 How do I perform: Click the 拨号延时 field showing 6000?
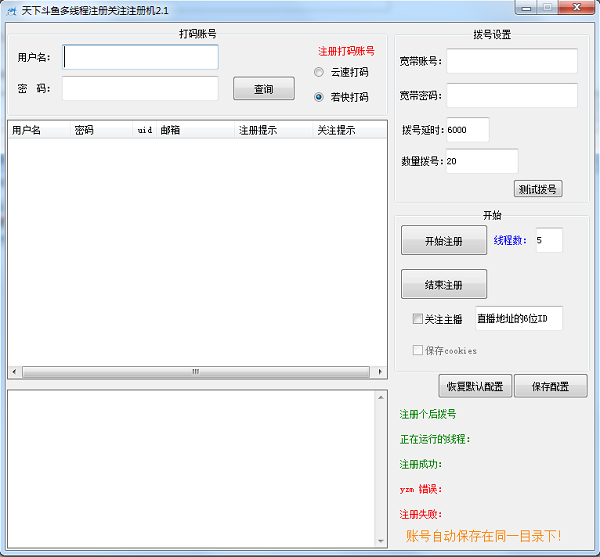[468, 130]
